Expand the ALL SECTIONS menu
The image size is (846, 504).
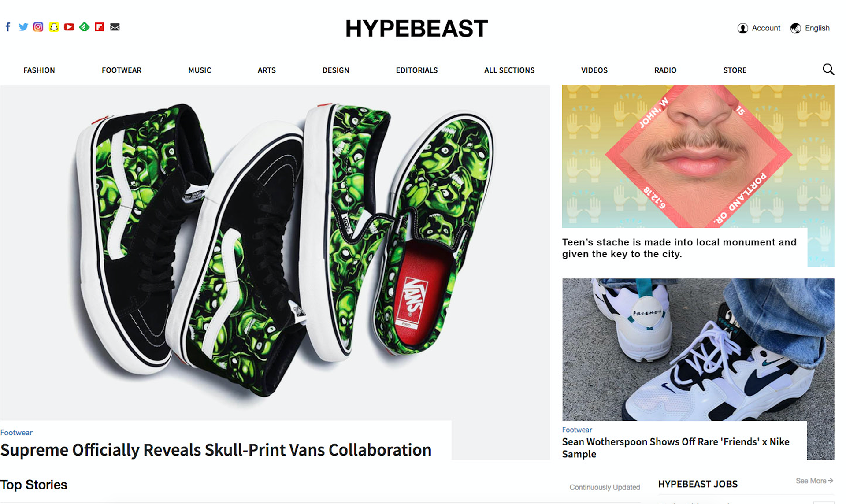(509, 70)
